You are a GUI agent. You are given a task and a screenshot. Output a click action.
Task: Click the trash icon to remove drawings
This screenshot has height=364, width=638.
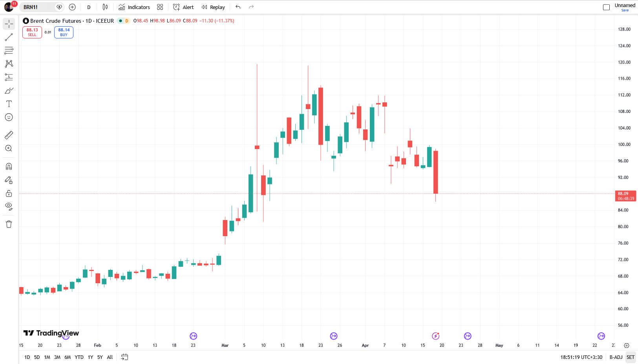(9, 224)
